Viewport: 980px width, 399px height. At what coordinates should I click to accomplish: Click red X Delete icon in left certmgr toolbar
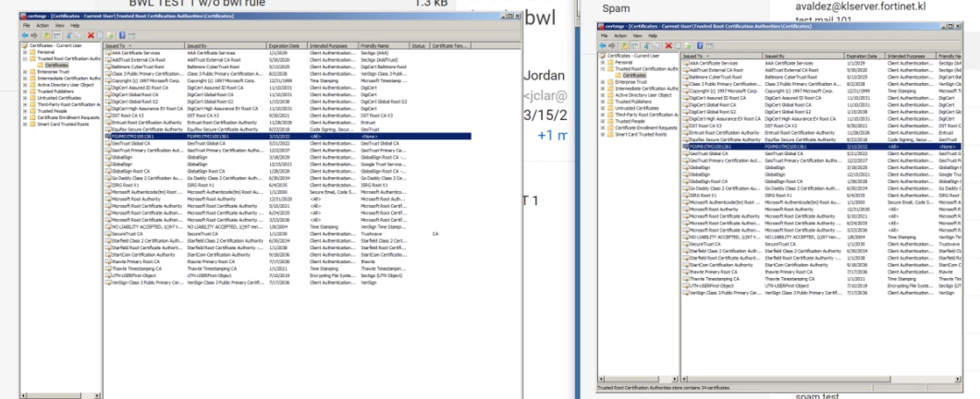91,36
